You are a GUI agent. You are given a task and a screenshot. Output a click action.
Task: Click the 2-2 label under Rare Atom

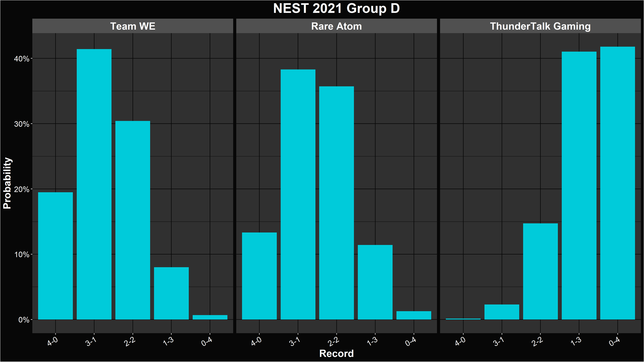[x=334, y=342]
